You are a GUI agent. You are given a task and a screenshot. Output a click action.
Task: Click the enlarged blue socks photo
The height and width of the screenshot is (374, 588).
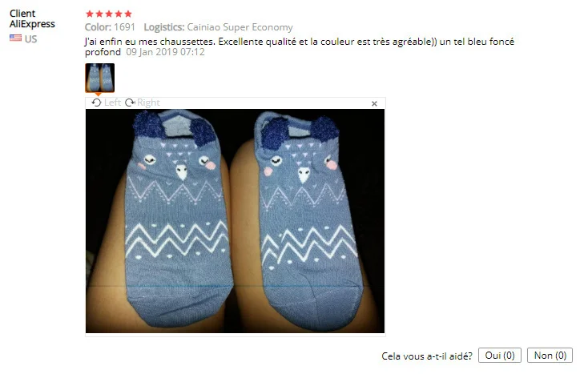point(236,221)
